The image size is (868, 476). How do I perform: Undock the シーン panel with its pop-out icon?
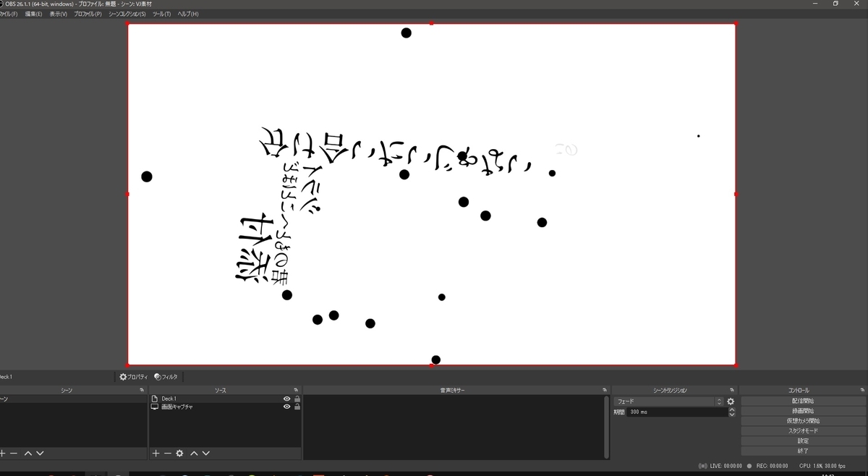[142, 390]
